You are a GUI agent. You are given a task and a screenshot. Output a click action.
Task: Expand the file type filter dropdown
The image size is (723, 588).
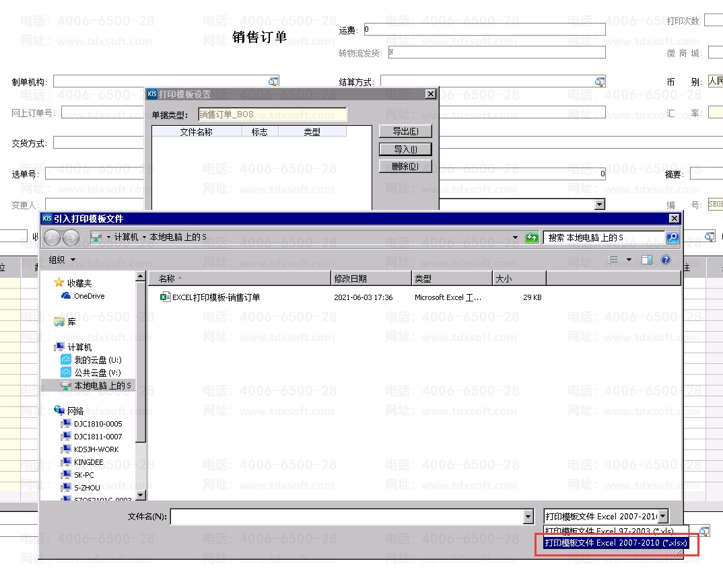coord(663,517)
